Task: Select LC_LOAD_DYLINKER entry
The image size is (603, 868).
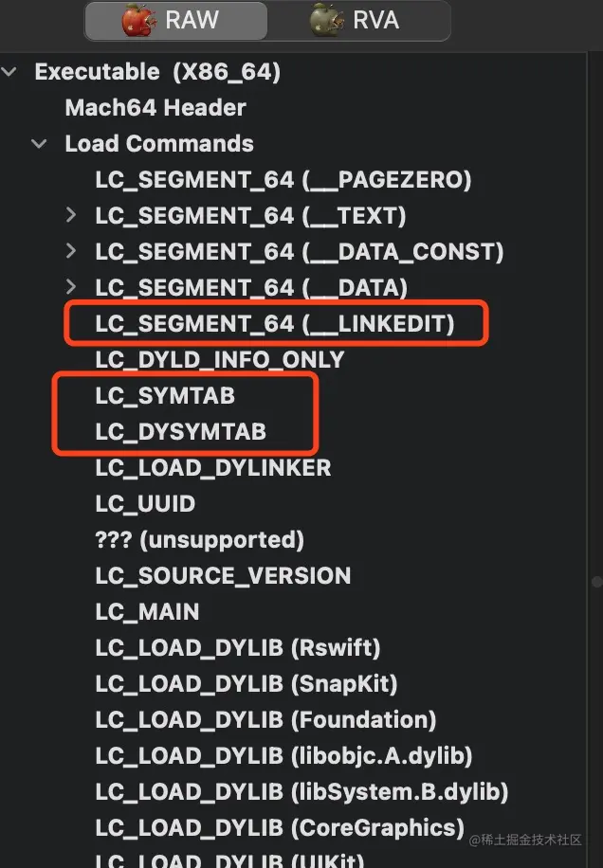Action: point(213,468)
